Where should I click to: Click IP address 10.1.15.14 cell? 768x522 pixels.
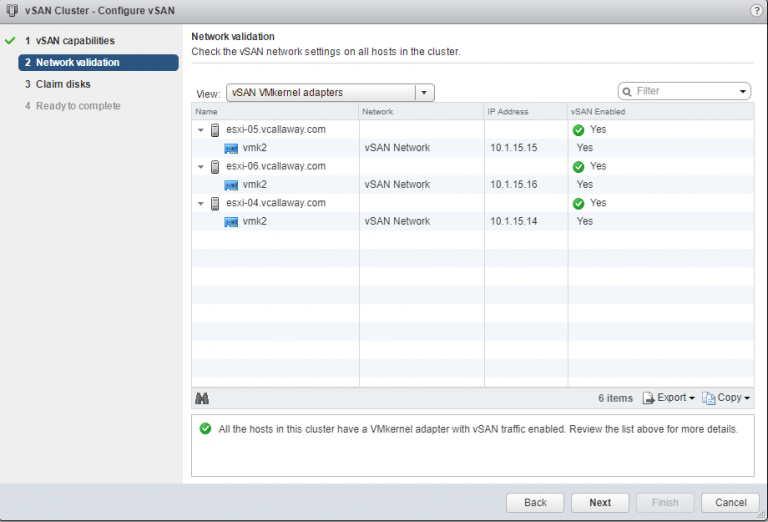pos(514,221)
